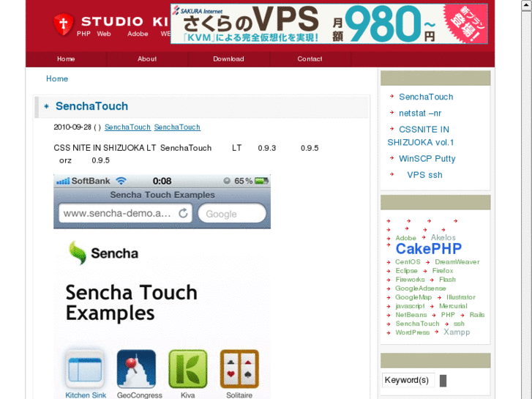Select the DreamWeaver tag
Viewport: 532px width, 399px height.
pos(457,262)
